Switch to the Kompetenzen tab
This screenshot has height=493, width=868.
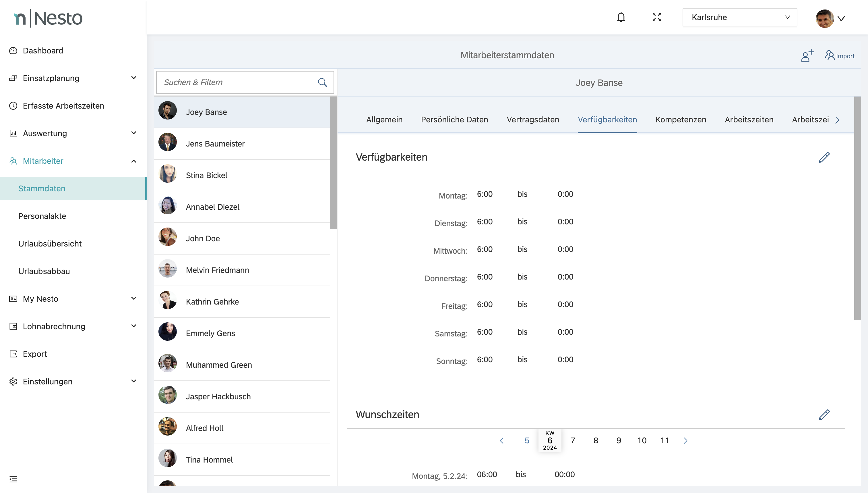681,120
